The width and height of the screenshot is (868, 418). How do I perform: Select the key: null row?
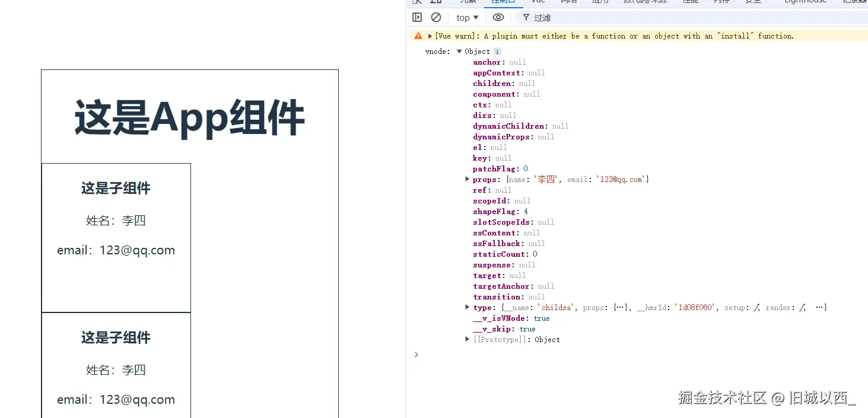pos(492,158)
